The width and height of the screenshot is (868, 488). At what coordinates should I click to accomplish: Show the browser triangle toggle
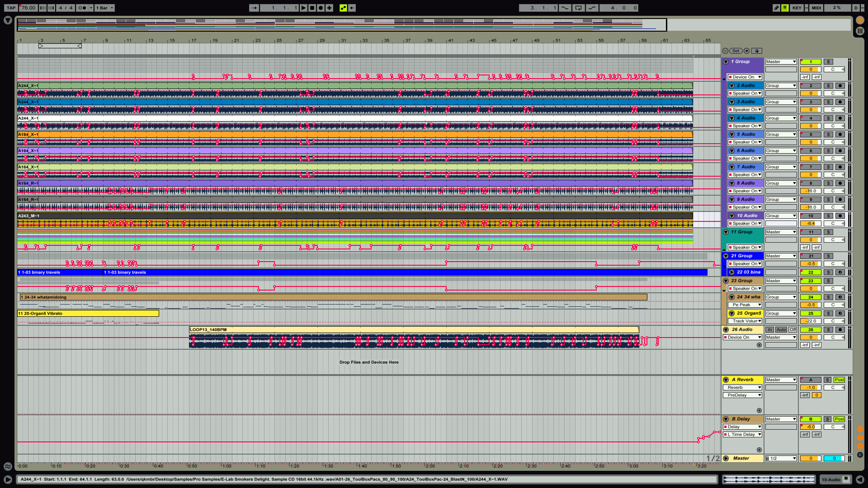pyautogui.click(x=8, y=20)
